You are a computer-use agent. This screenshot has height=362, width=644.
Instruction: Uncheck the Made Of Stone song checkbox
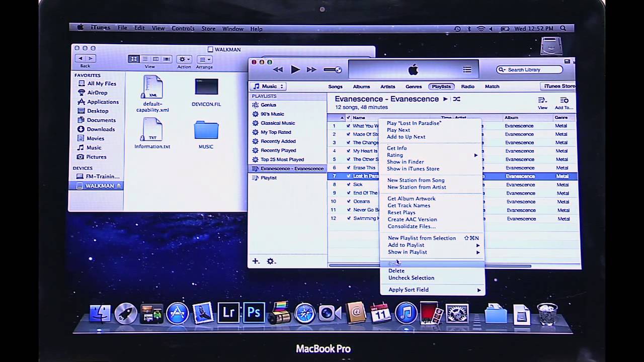click(x=348, y=134)
